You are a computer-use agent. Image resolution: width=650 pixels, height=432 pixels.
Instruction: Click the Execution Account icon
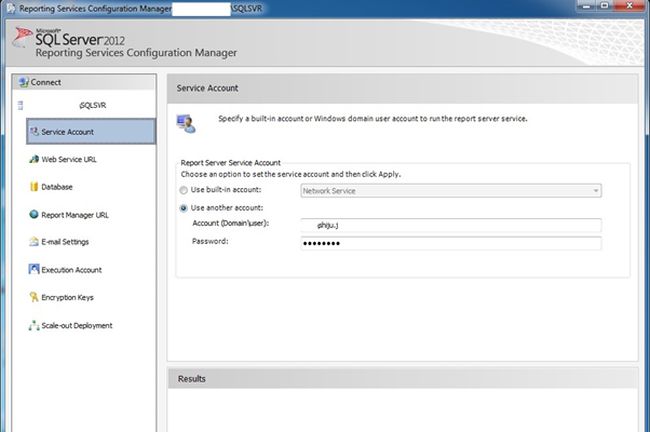tap(34, 269)
